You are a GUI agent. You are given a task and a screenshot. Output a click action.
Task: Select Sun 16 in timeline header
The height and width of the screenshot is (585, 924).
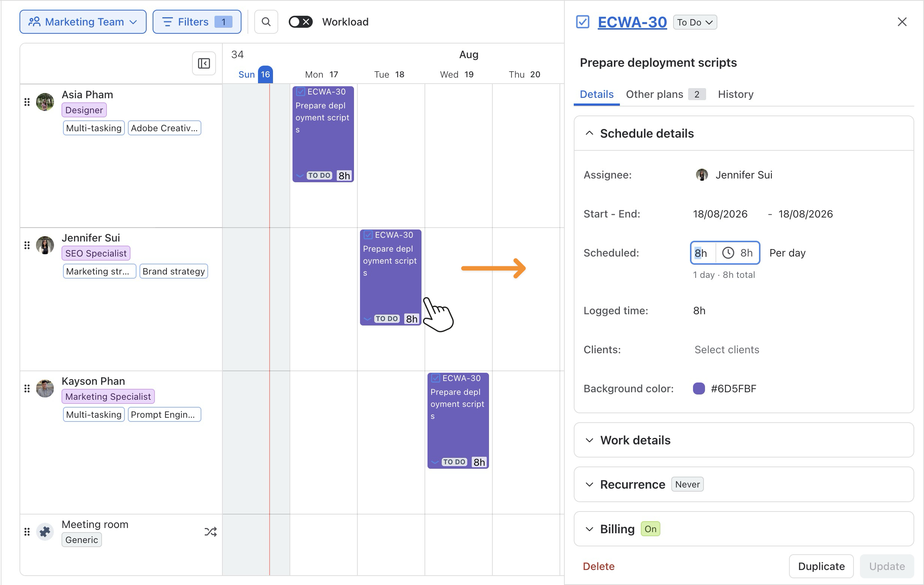tap(255, 74)
